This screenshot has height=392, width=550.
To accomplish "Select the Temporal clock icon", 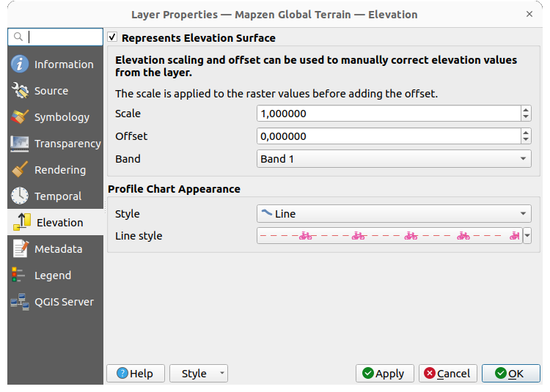I will pos(20,196).
